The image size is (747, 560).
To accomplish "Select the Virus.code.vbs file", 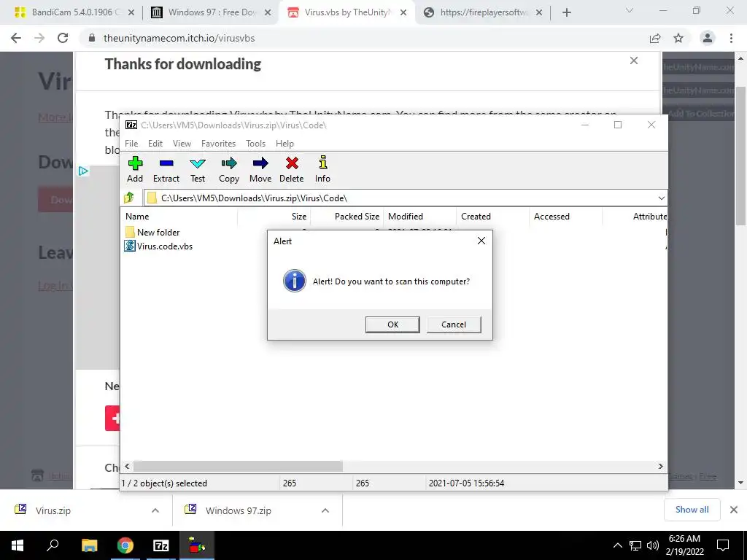I will click(158, 246).
